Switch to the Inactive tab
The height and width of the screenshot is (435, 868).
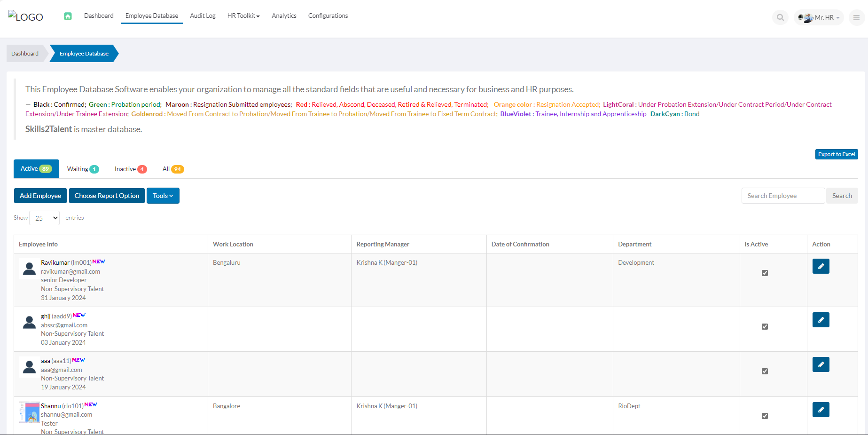tap(131, 169)
